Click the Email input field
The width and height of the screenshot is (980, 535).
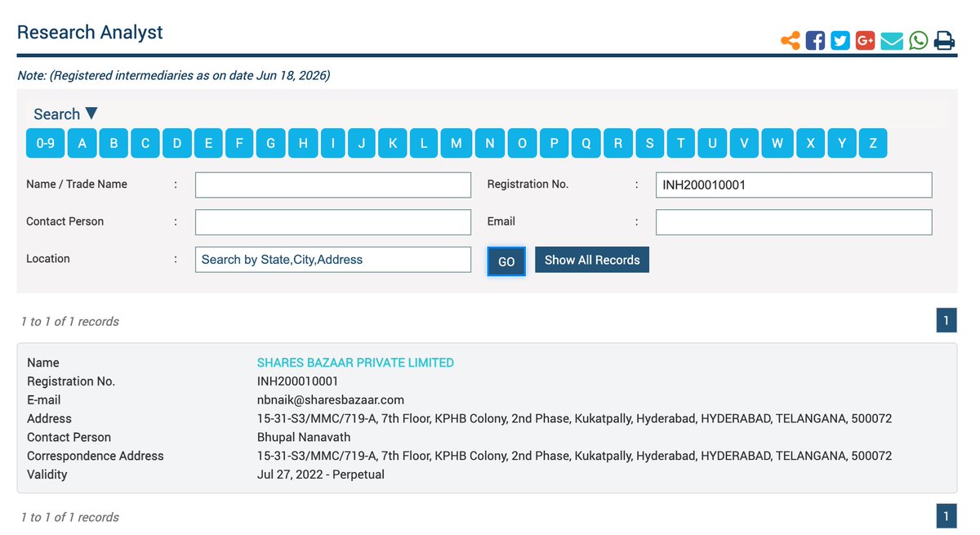[x=794, y=222]
